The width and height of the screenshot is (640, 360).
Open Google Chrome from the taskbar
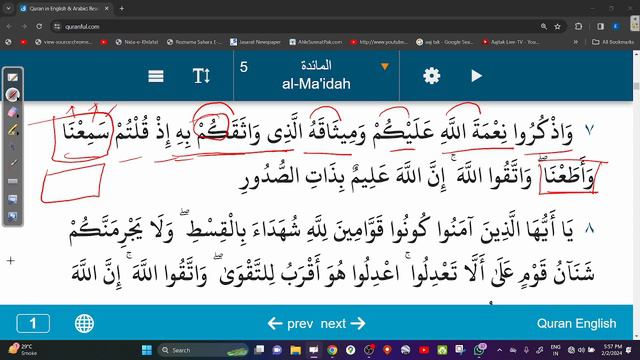coord(332,350)
